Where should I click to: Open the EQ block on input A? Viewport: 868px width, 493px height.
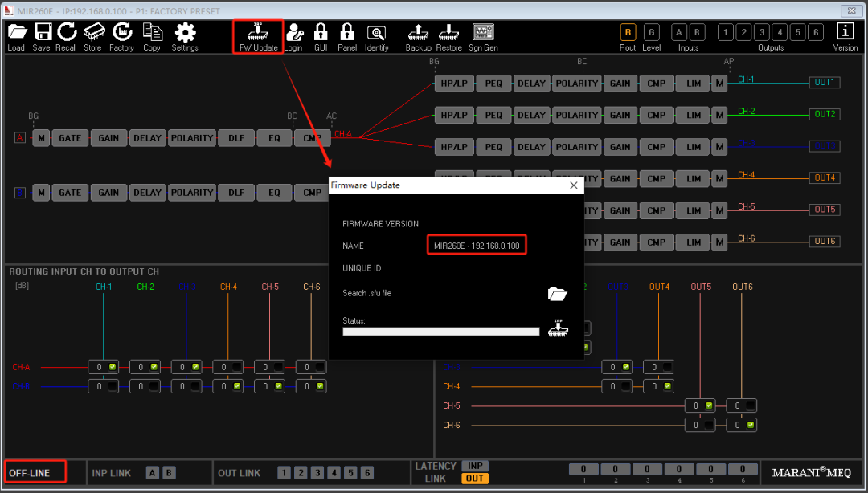pos(274,138)
